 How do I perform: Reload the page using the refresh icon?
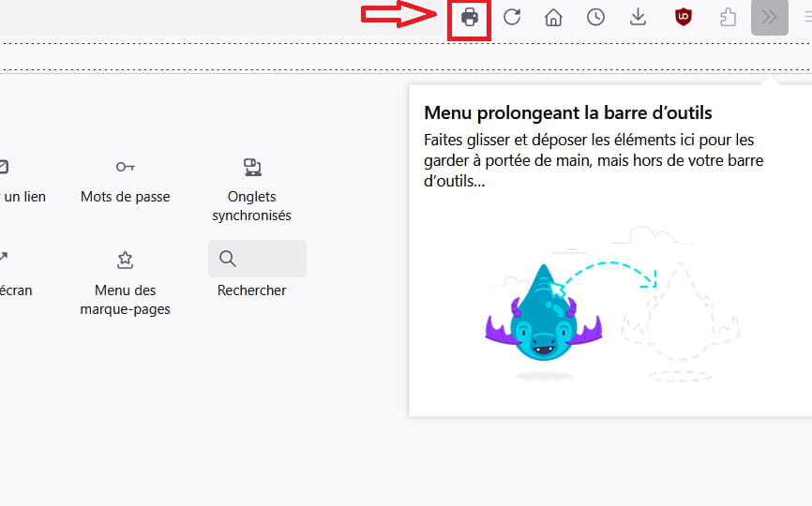(512, 18)
